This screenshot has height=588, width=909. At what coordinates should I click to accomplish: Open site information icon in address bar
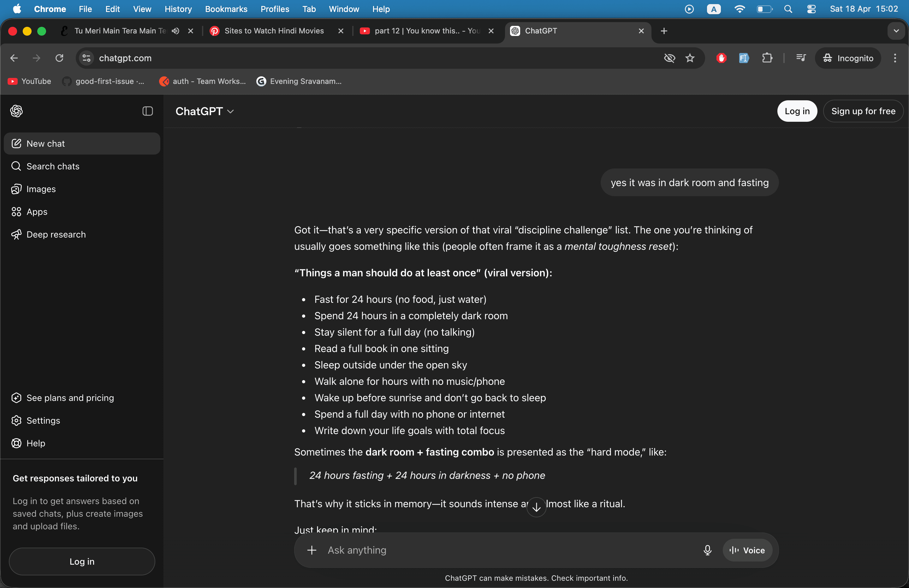(x=87, y=58)
